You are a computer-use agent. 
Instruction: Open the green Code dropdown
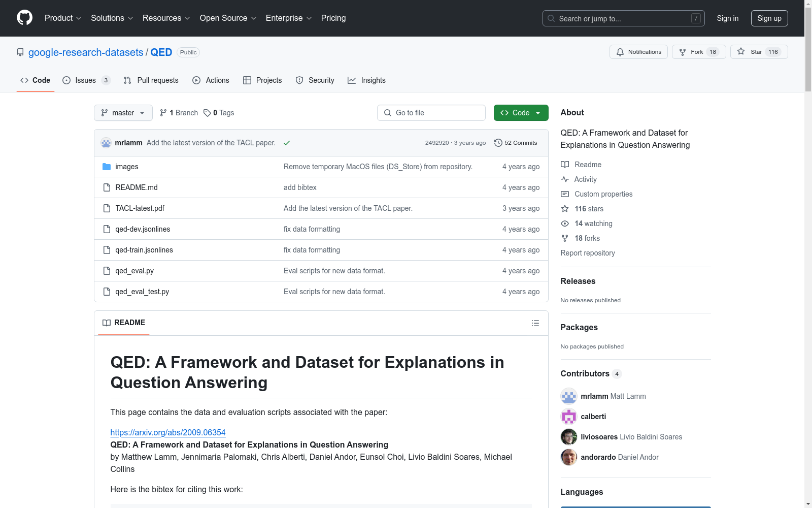click(x=521, y=113)
